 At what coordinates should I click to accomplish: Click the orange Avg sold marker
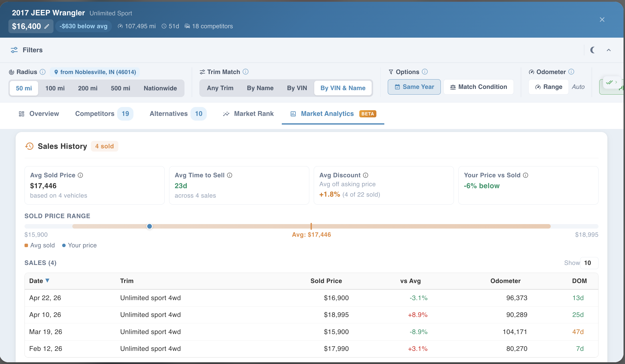[x=311, y=226]
